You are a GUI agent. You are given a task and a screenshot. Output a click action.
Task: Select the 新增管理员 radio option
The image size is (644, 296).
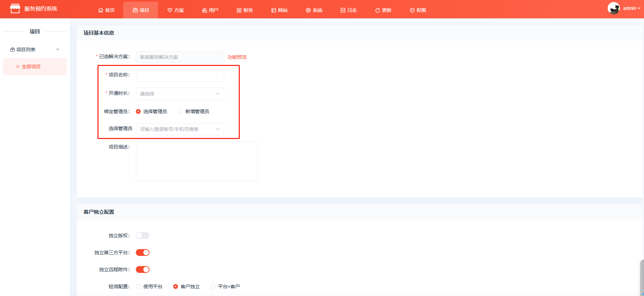pyautogui.click(x=180, y=111)
